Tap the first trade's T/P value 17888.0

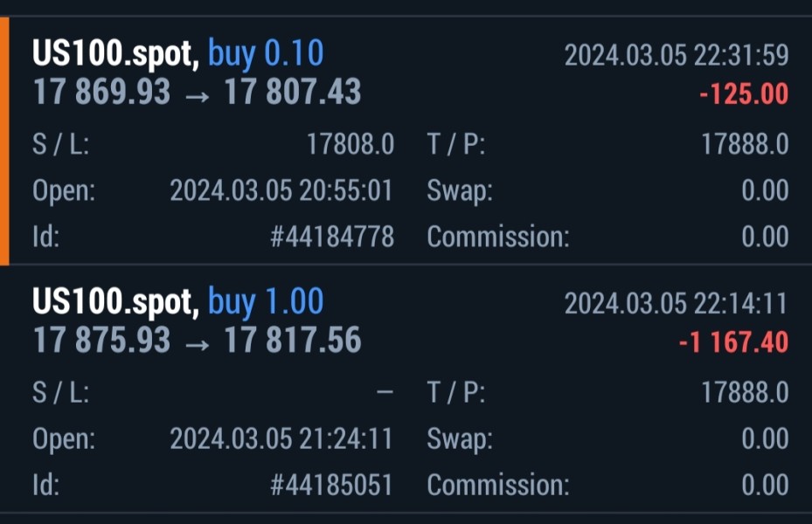[x=745, y=144]
